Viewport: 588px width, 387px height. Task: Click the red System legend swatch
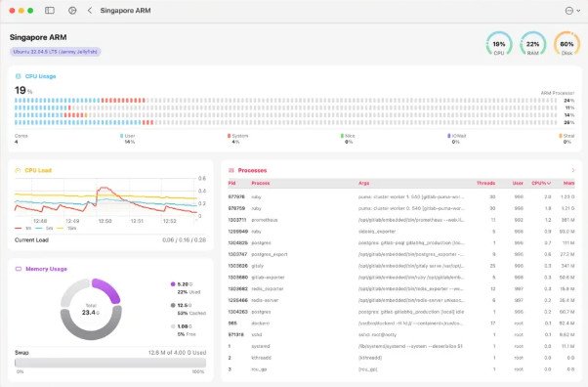coord(230,136)
